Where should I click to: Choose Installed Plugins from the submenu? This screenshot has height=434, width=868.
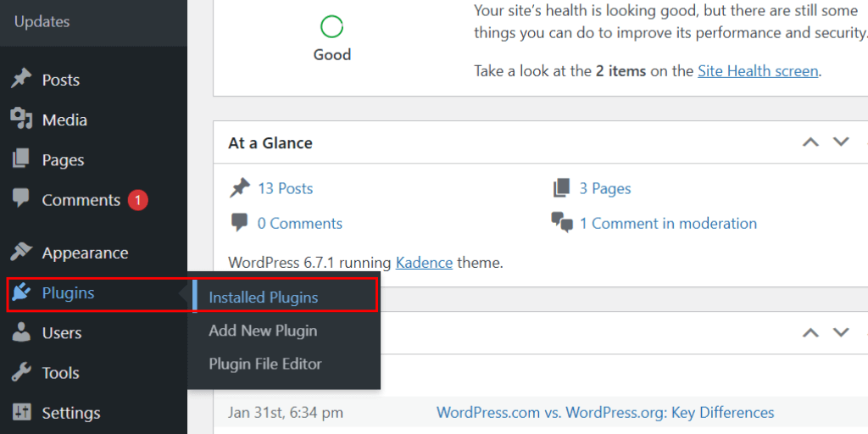point(264,298)
